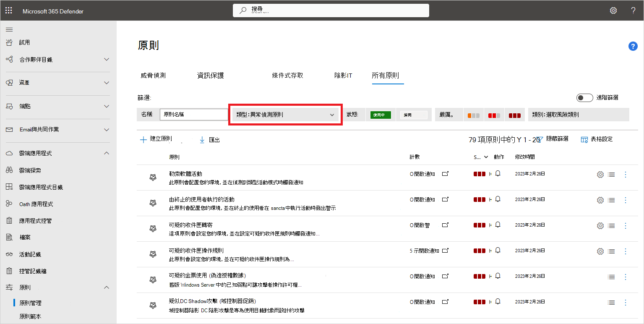This screenshot has width=644, height=324.
Task: Open alerts link icon for 勒索軟體活動
Action: tap(446, 174)
